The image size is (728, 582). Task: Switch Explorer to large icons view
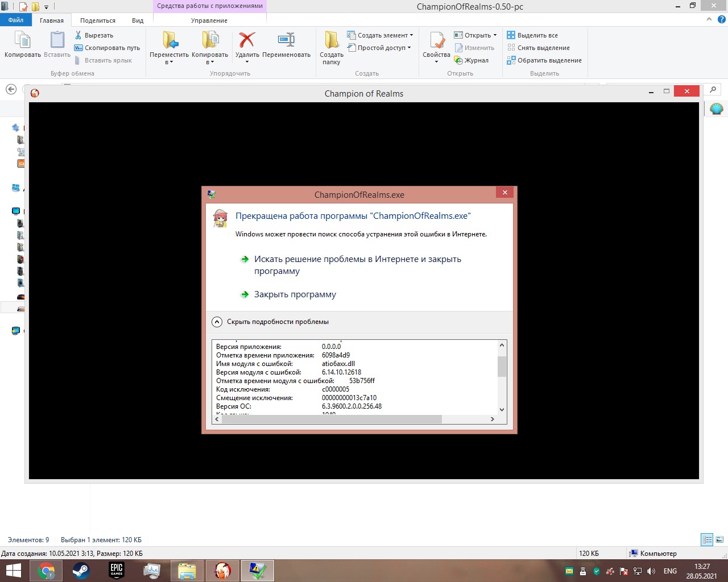(719, 540)
